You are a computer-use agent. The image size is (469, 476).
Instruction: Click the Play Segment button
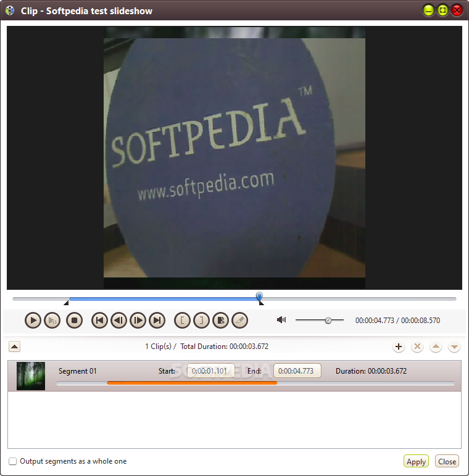click(52, 320)
